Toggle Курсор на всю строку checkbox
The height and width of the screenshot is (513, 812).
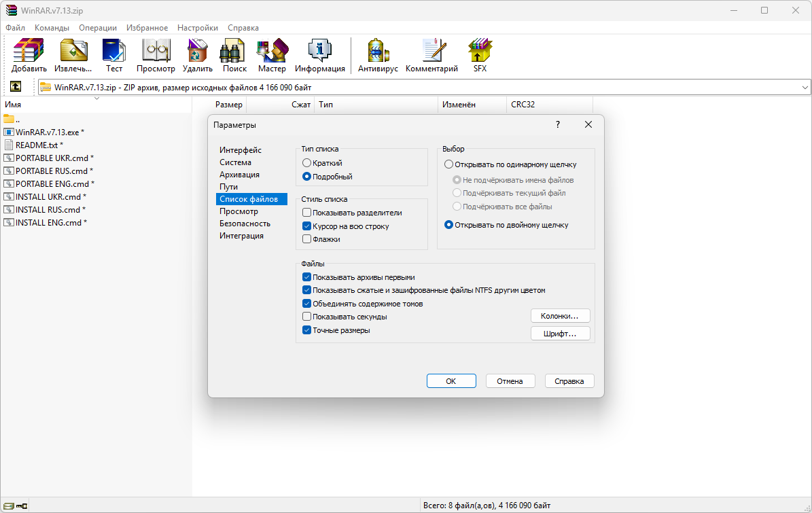pos(306,226)
